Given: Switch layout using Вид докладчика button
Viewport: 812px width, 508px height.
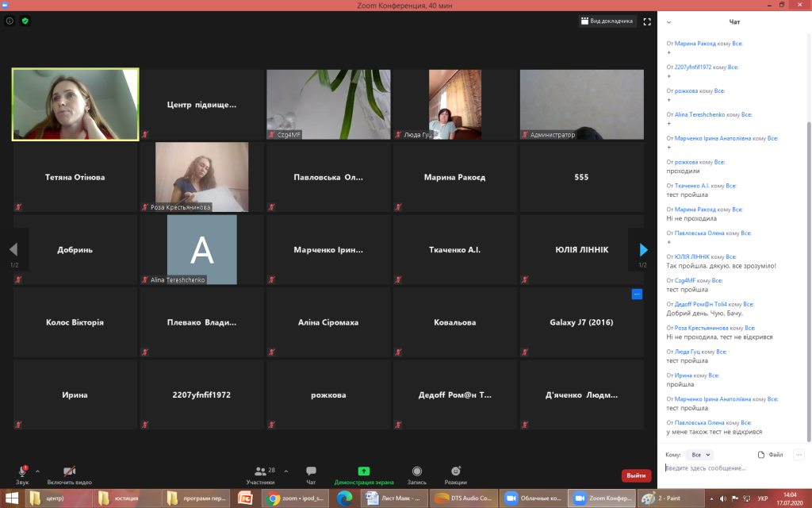Looking at the screenshot, I should (x=607, y=21).
